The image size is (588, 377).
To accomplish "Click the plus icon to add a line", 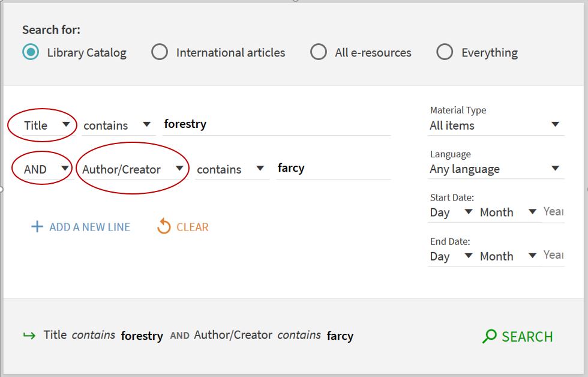I will 37,227.
